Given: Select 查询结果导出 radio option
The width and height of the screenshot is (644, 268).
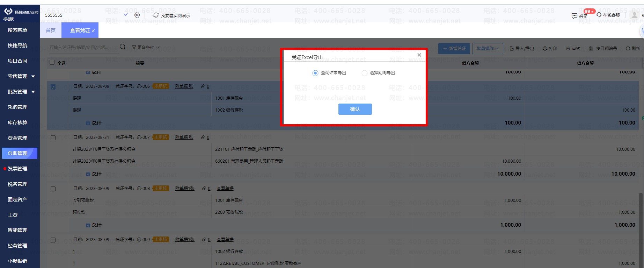Looking at the screenshot, I should click(315, 73).
